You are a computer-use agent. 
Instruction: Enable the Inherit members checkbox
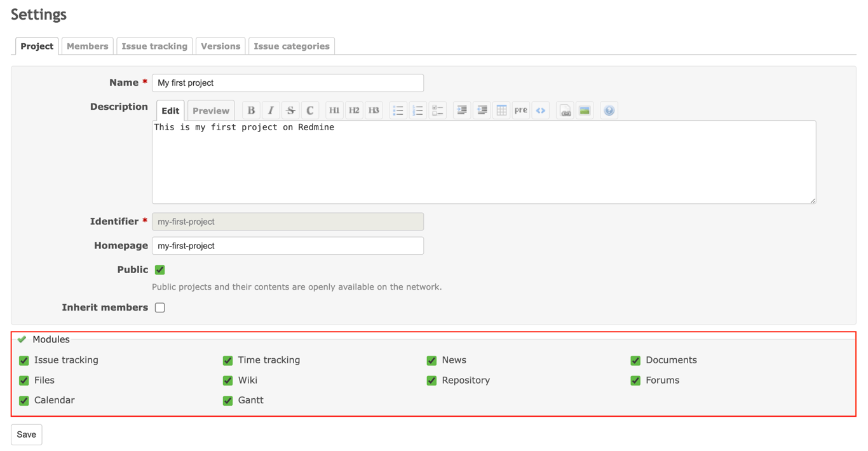[159, 307]
